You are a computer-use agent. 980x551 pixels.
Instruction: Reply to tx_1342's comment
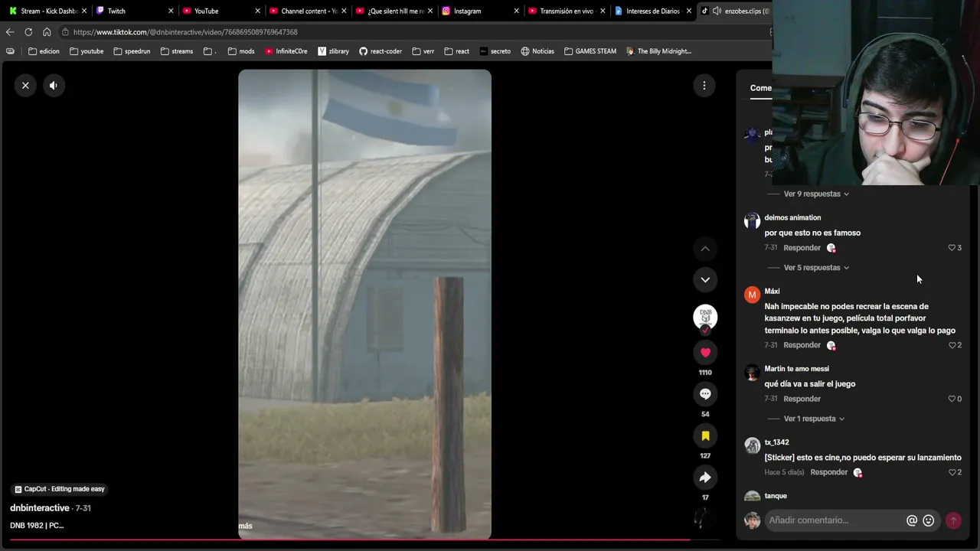828,472
